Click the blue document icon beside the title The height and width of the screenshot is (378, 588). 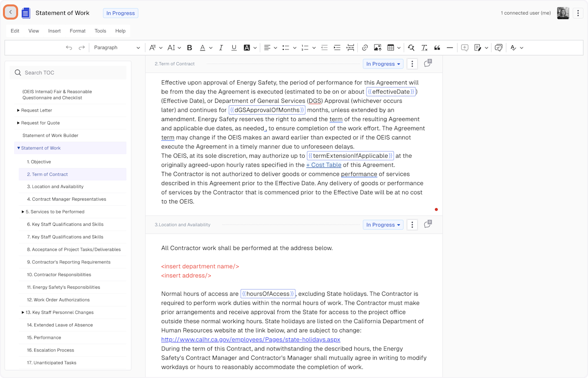click(x=26, y=13)
